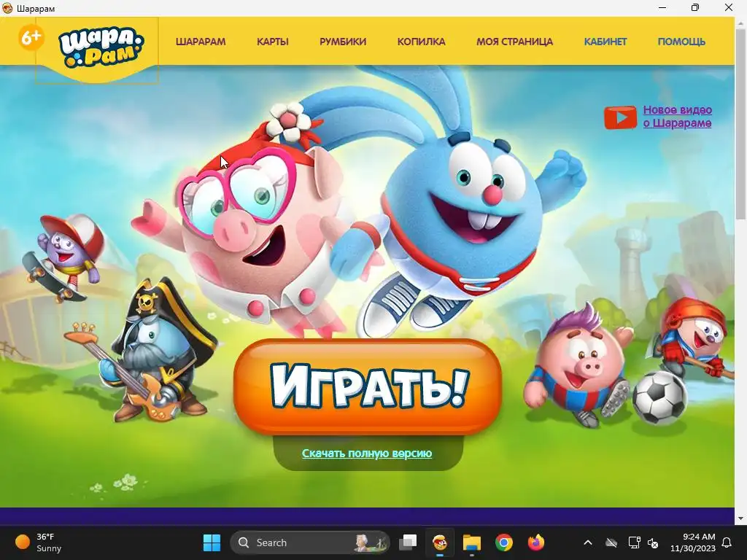Image resolution: width=747 pixels, height=560 pixels.
Task: Open the КАРТЫ menu item
Action: 273,42
